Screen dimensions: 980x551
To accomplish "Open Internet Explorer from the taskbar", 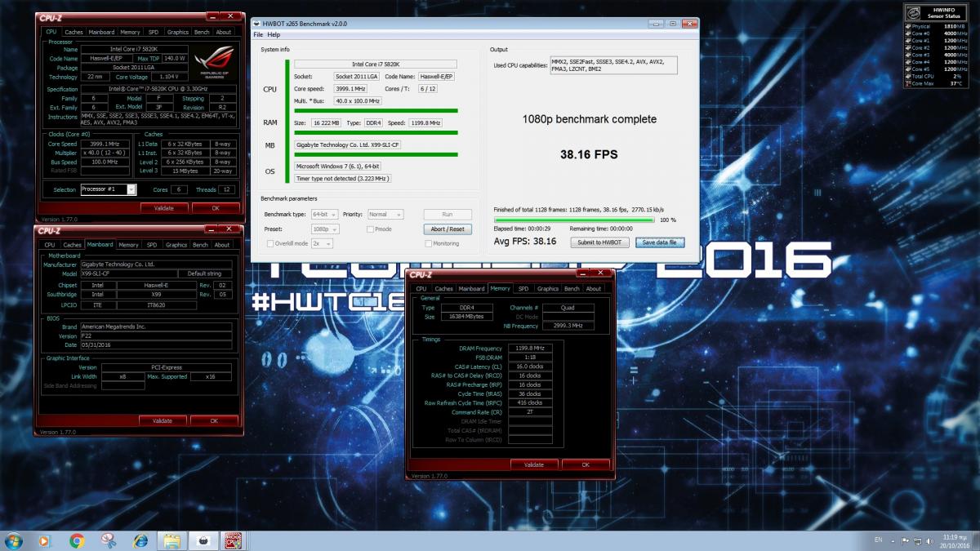I will (140, 540).
